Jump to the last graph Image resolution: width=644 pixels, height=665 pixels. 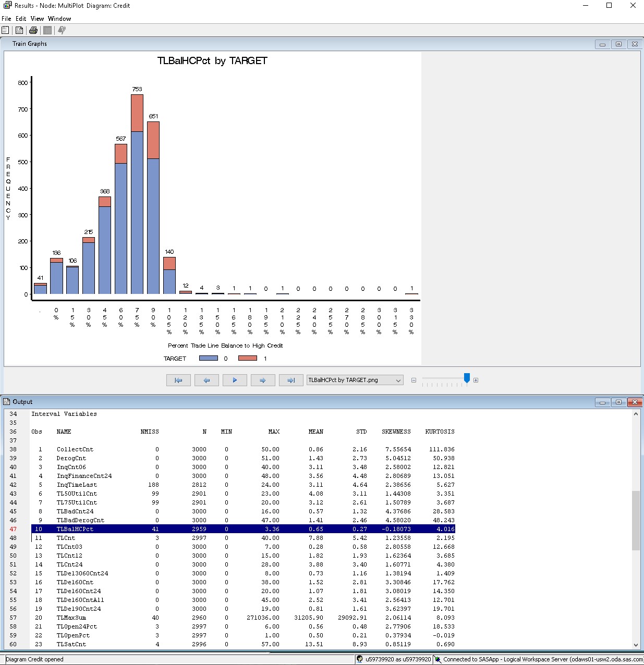pyautogui.click(x=291, y=380)
